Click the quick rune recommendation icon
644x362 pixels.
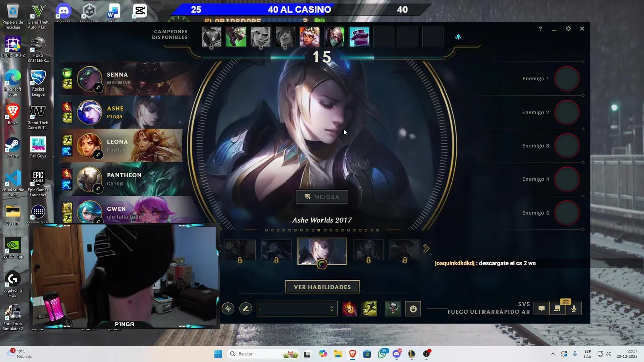[228, 309]
